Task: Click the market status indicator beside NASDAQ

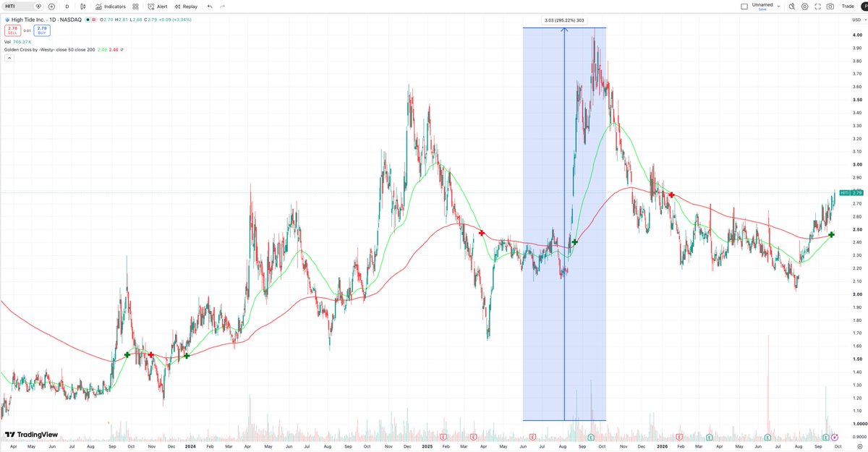Action: click(x=87, y=20)
